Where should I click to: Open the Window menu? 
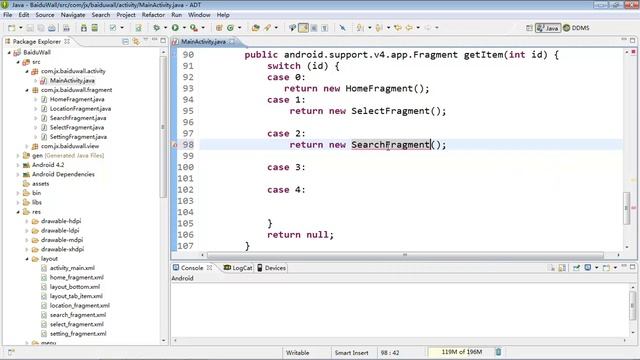(199, 15)
